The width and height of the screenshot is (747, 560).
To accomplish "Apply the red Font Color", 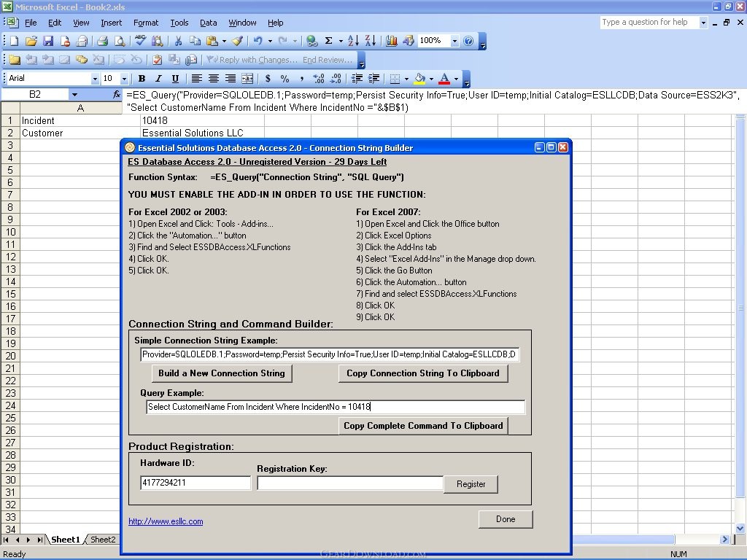I will (x=444, y=79).
